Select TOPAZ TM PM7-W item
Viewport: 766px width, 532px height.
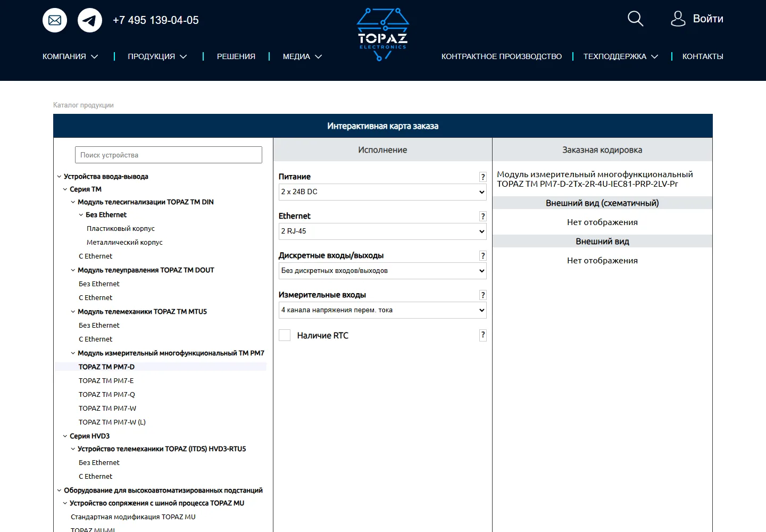click(x=107, y=409)
